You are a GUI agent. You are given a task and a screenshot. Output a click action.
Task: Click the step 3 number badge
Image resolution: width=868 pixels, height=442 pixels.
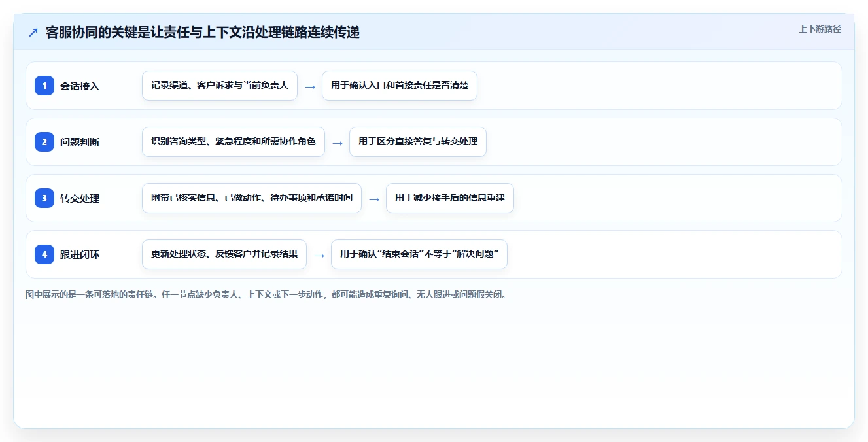click(x=44, y=198)
